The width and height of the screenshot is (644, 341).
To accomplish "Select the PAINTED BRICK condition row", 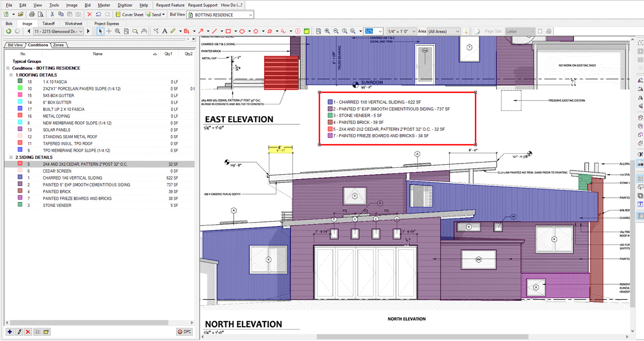I will pyautogui.click(x=57, y=191).
